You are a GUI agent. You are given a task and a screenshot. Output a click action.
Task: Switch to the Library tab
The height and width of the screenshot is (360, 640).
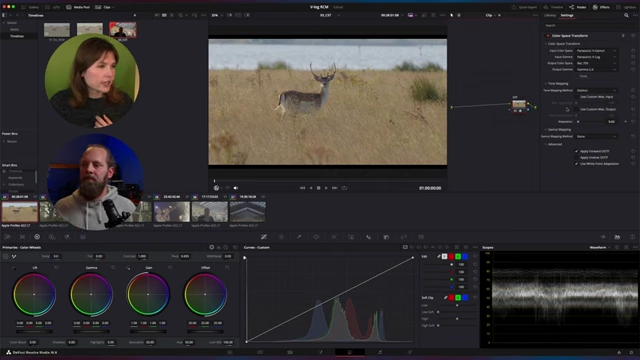click(x=550, y=15)
